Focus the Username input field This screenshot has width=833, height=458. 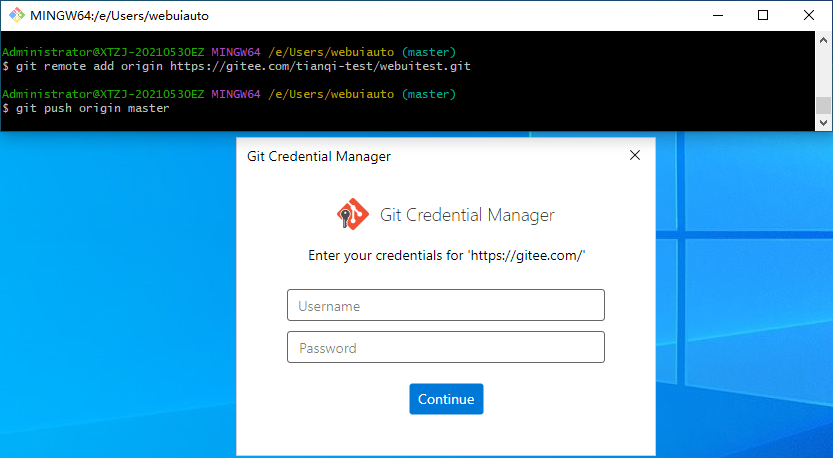(446, 305)
